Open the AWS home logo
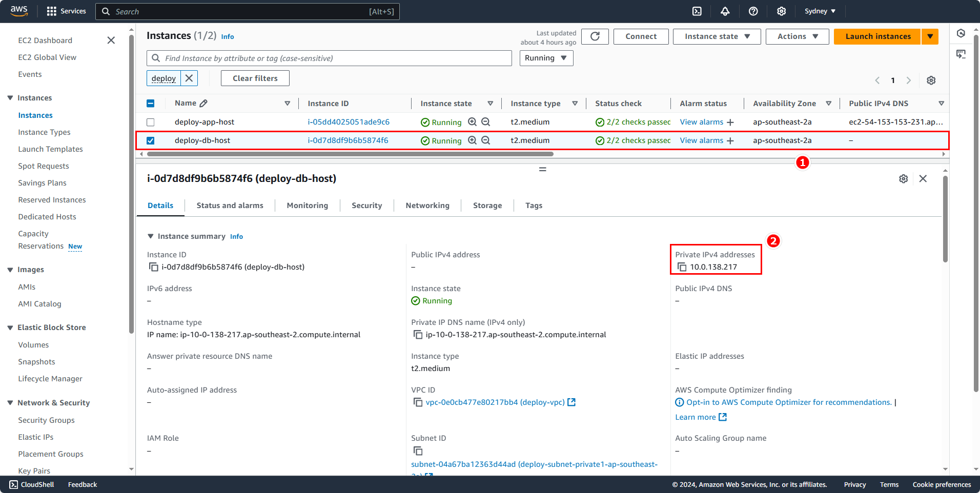The image size is (980, 493). [19, 11]
